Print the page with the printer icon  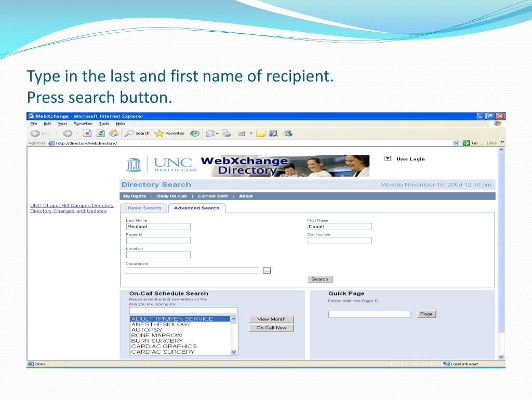point(227,134)
